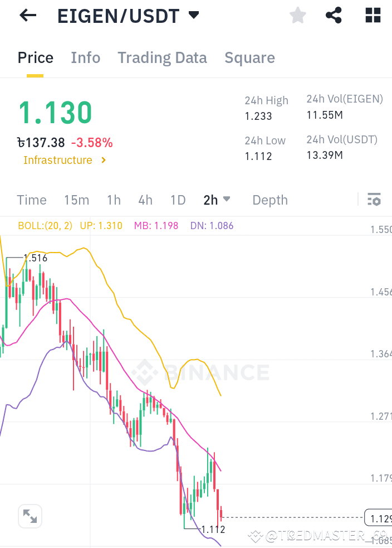Select the Depth chart view
392x548 pixels.
click(269, 200)
